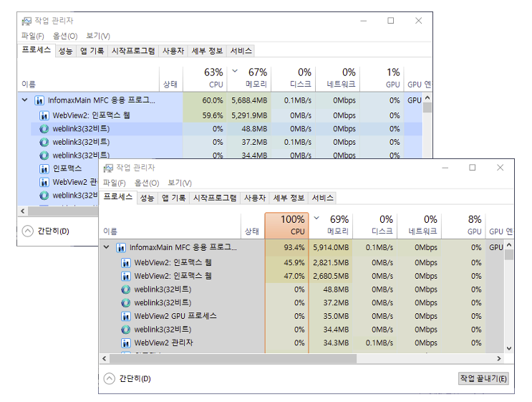Screen dimensions: 532x402
Task: Click icon of WebView2 row using 47.0% CPU
Action: 126,276
